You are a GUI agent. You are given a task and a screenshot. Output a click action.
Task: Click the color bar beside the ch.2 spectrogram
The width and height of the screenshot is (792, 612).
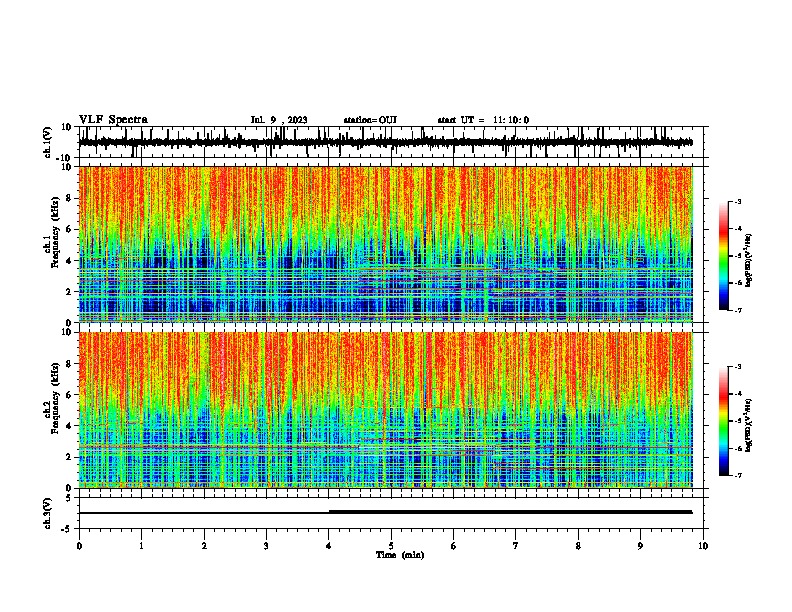click(x=724, y=421)
